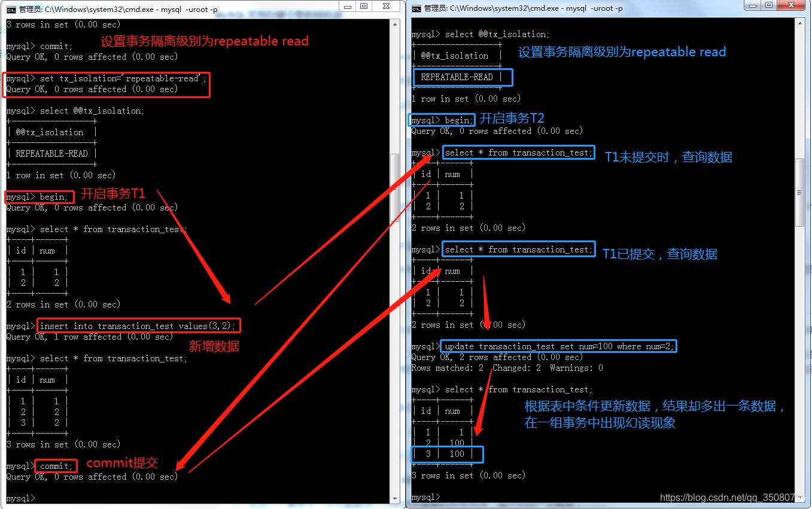Click the @@tx_isolation column header in left window
This screenshot has width=812, height=509.
click(50, 132)
